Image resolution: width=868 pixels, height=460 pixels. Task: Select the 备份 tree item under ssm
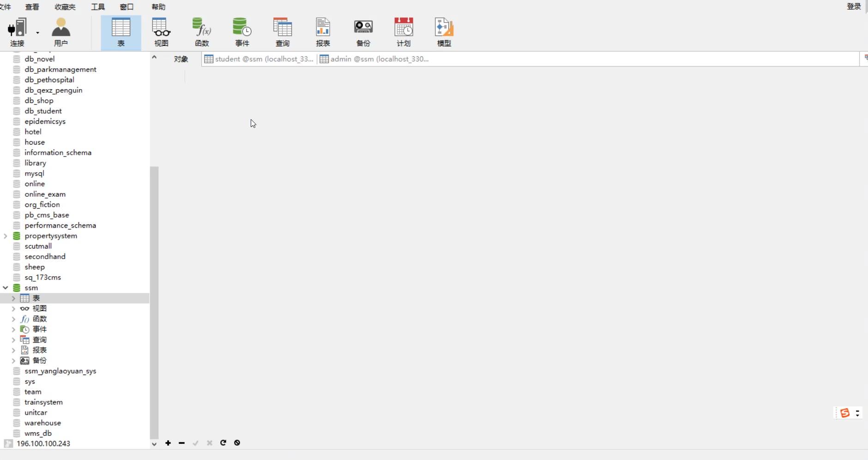point(39,361)
